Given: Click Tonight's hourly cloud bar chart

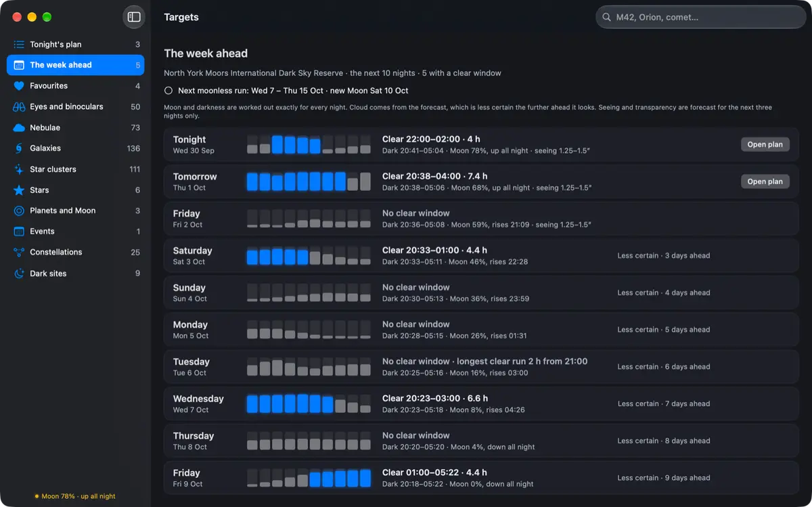Looking at the screenshot, I should point(309,144).
